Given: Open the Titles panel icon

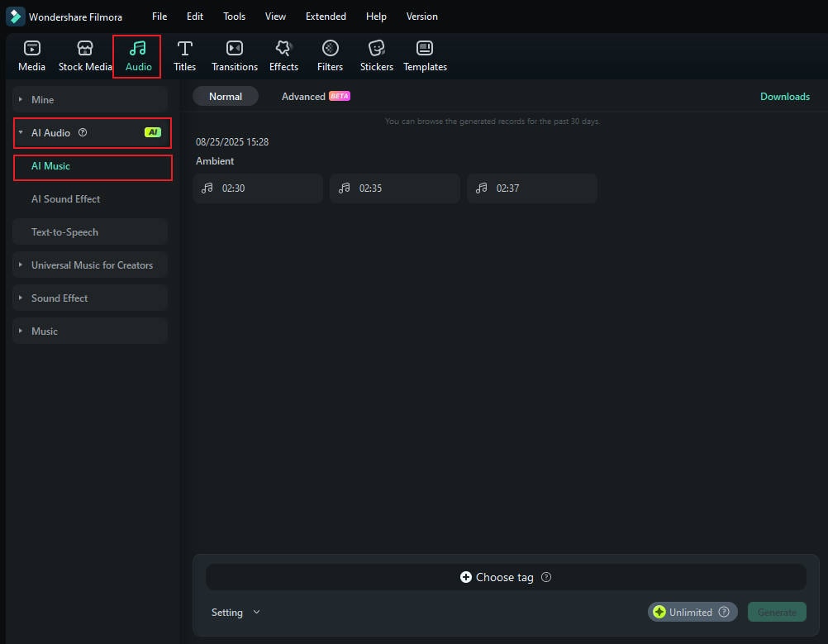Looking at the screenshot, I should (185, 49).
